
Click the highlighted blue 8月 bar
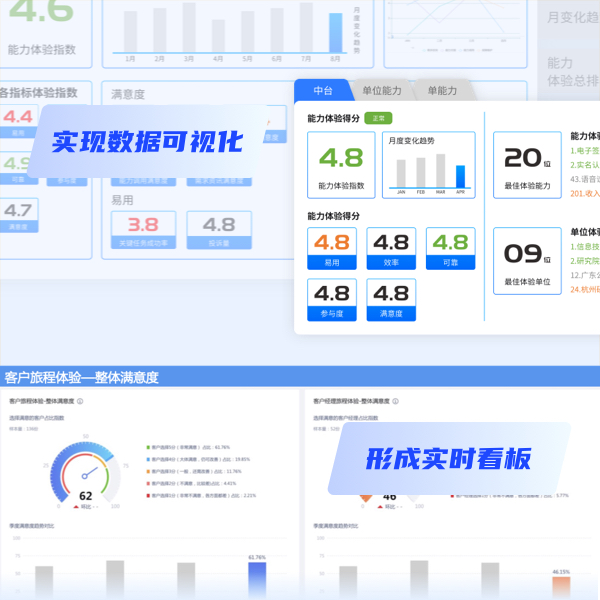pyautogui.click(x=336, y=33)
